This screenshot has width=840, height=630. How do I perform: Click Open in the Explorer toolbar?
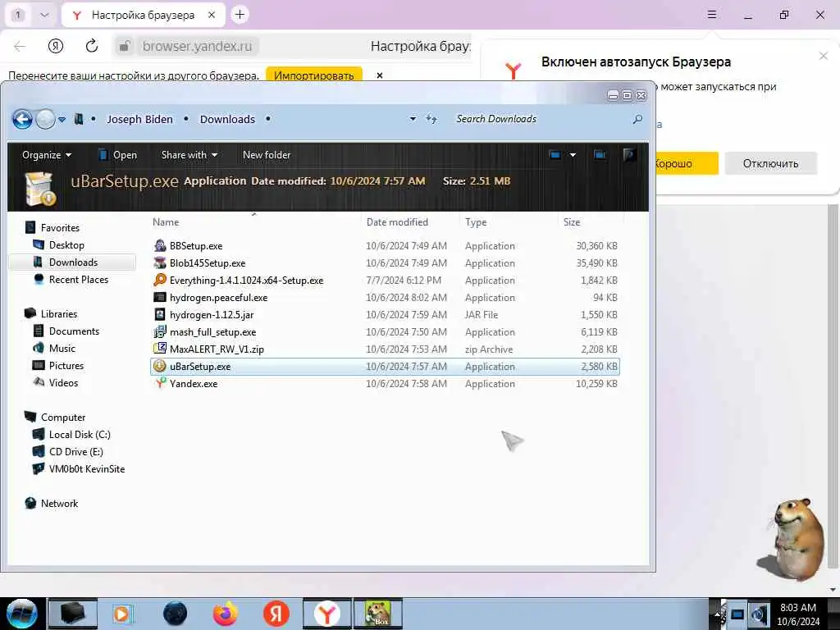(x=117, y=155)
